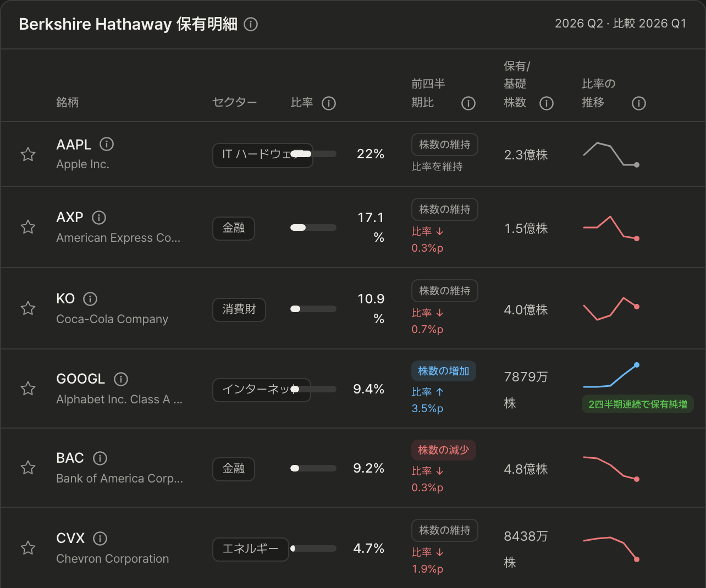Click the セクター column header
Image resolution: width=706 pixels, height=588 pixels.
tap(235, 103)
